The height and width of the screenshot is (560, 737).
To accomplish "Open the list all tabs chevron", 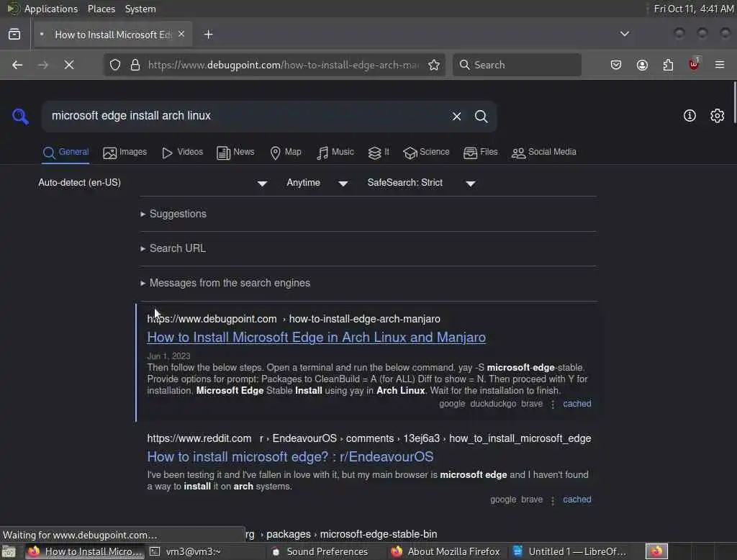I will (624, 34).
